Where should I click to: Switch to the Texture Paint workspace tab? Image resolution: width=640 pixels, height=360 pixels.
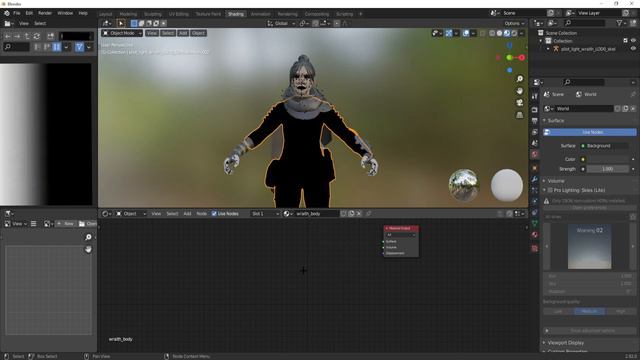208,14
